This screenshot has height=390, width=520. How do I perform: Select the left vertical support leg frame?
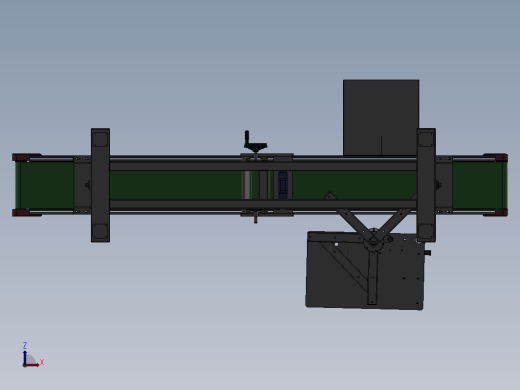coord(100,185)
